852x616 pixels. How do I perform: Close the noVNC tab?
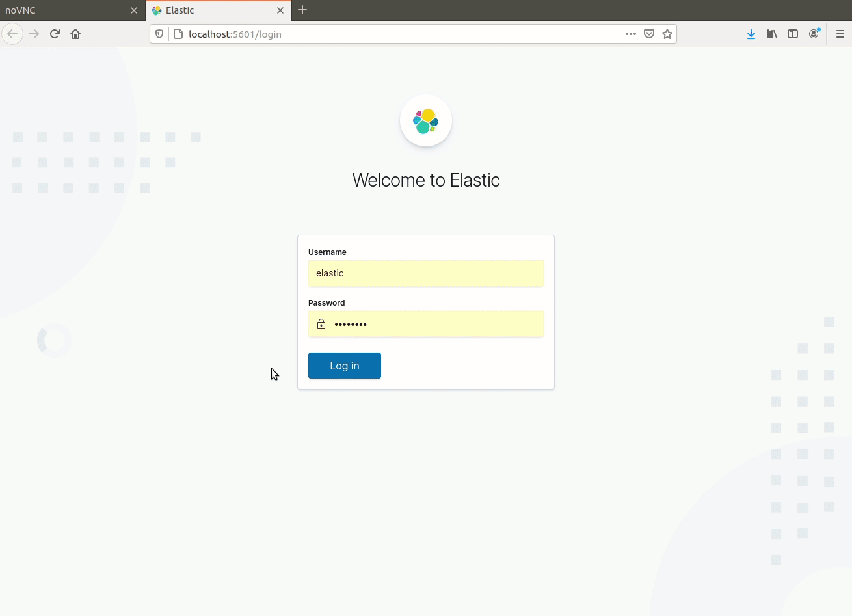[x=134, y=10]
